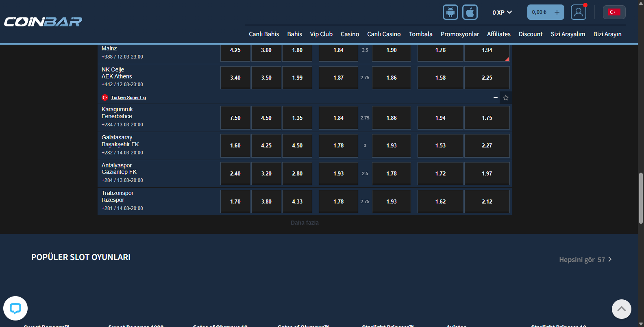Pick 1.60 odds for Galatasaray win
644x327 pixels.
[x=235, y=145]
